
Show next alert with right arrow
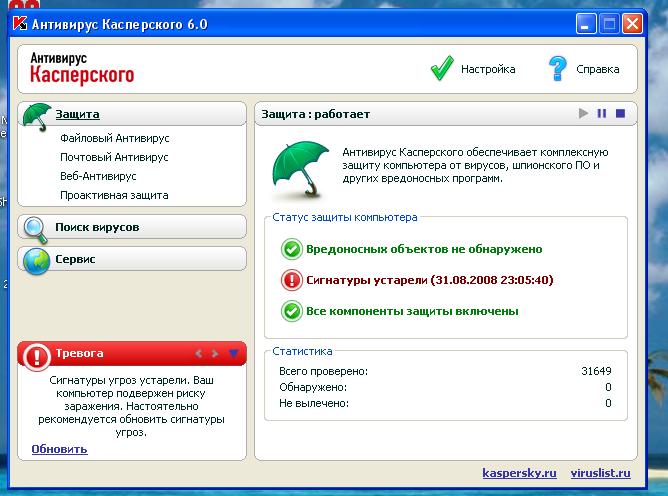(x=215, y=353)
